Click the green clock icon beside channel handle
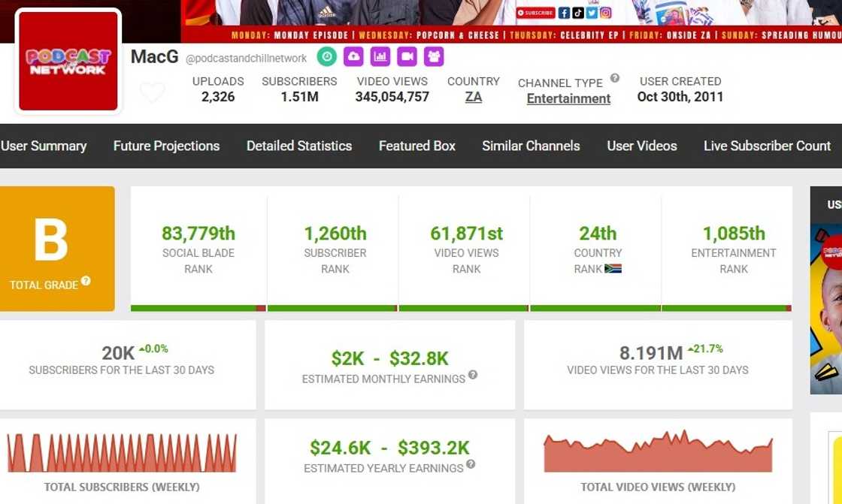Screen dimensions: 842x504 coord(326,56)
